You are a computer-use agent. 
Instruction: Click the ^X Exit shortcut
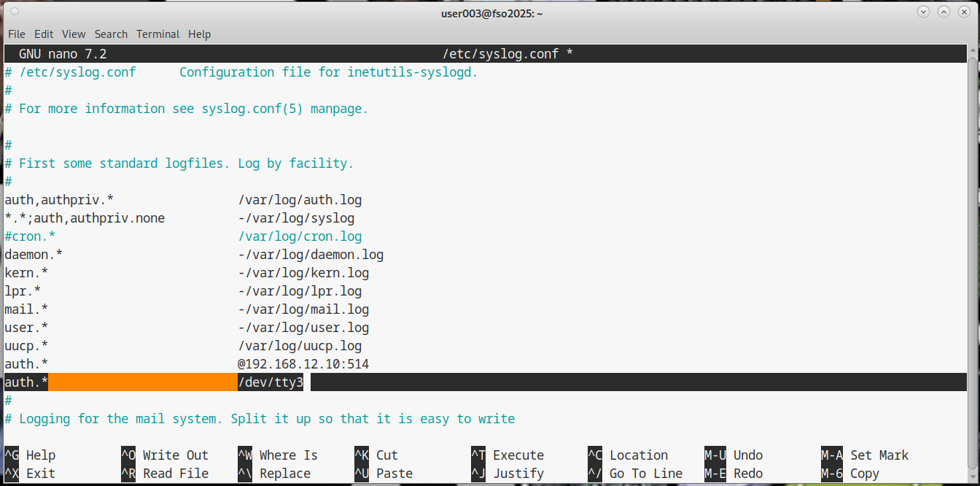[x=30, y=474]
